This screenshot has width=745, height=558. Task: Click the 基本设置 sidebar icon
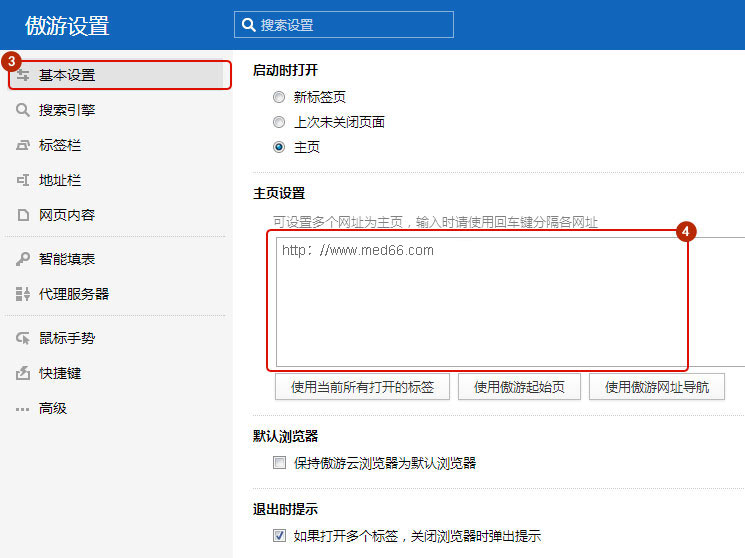point(23,75)
